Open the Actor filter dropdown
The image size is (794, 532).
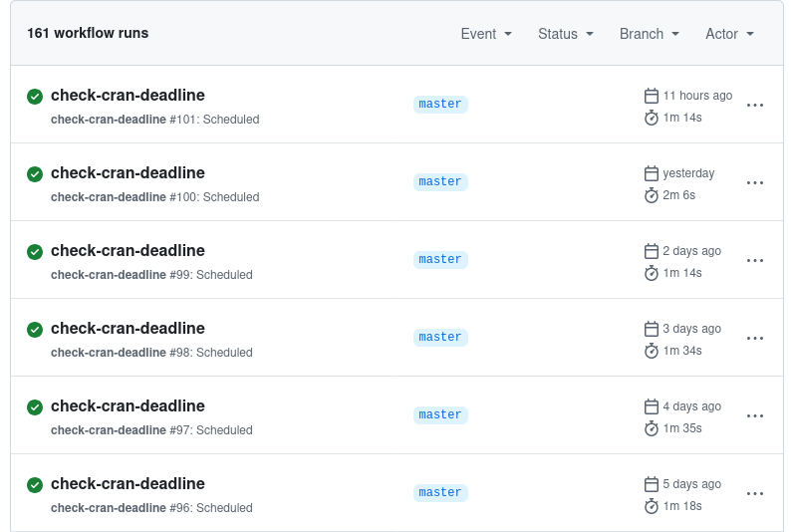(x=729, y=34)
